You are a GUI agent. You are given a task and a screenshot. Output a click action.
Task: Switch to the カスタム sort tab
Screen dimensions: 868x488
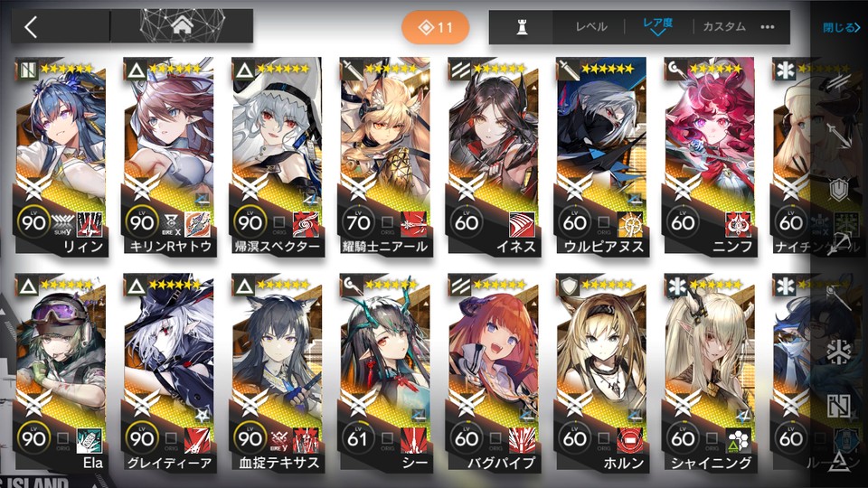tap(724, 26)
